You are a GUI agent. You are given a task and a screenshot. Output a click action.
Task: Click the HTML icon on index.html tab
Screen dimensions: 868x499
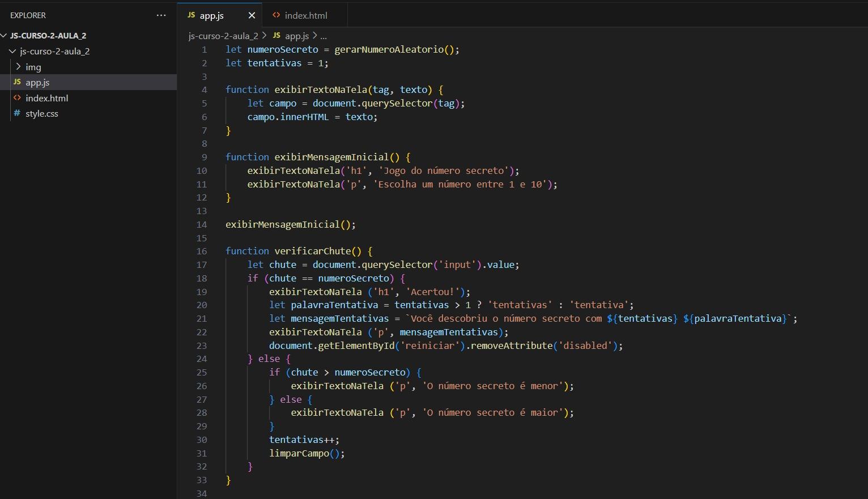click(x=276, y=15)
